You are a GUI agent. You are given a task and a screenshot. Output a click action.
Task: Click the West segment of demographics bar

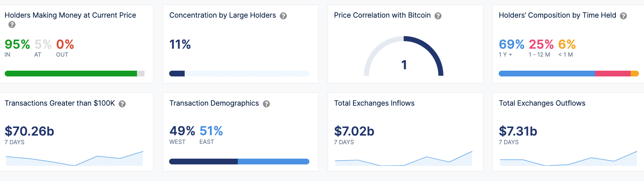203,162
